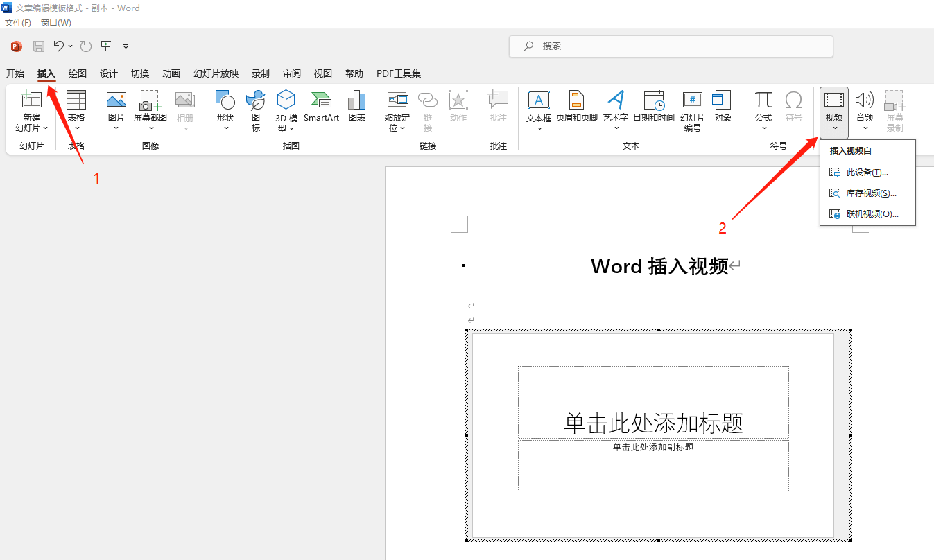Start 屏幕录制 screen recording
Viewport: 934px width, 560px height.
894,111
